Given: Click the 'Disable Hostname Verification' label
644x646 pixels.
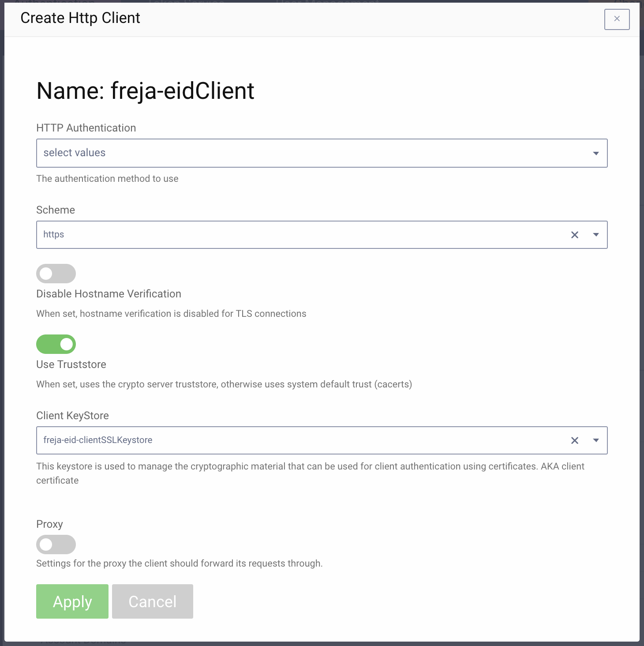Looking at the screenshot, I should [x=109, y=294].
